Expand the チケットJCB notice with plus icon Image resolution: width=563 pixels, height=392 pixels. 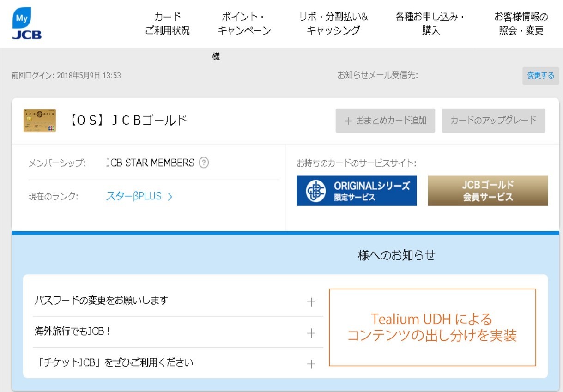point(311,364)
